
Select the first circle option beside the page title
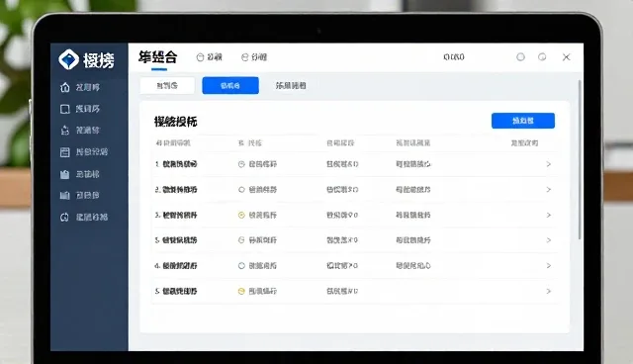point(200,57)
